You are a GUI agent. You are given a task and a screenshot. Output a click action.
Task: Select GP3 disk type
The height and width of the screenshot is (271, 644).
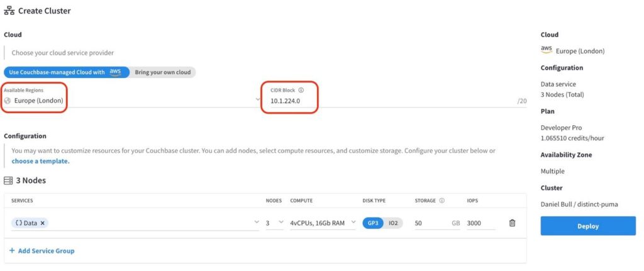pyautogui.click(x=372, y=223)
